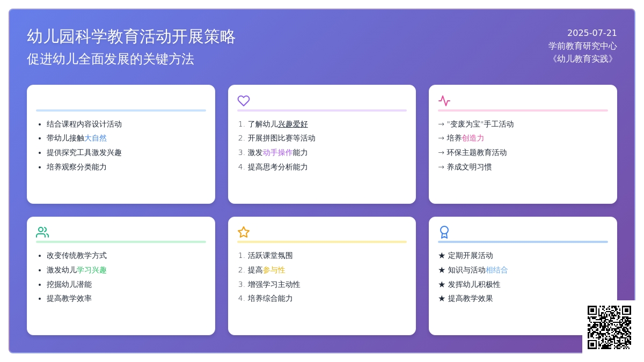Click item 培养综合能力

click(270, 299)
